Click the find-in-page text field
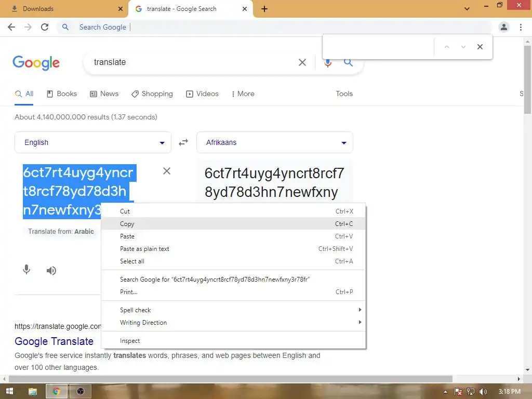This screenshot has height=399, width=532. (378, 47)
